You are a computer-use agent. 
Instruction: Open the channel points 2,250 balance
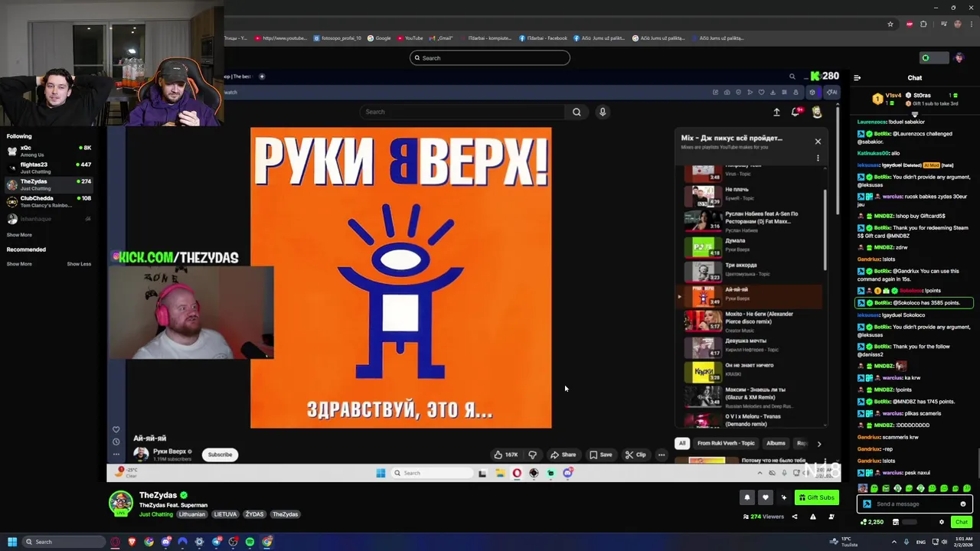[x=872, y=522]
